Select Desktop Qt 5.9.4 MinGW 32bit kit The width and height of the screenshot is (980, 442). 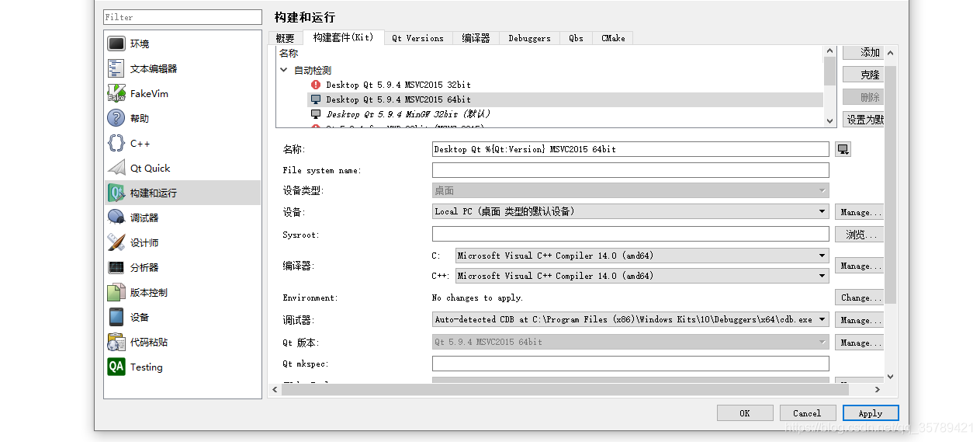point(408,114)
